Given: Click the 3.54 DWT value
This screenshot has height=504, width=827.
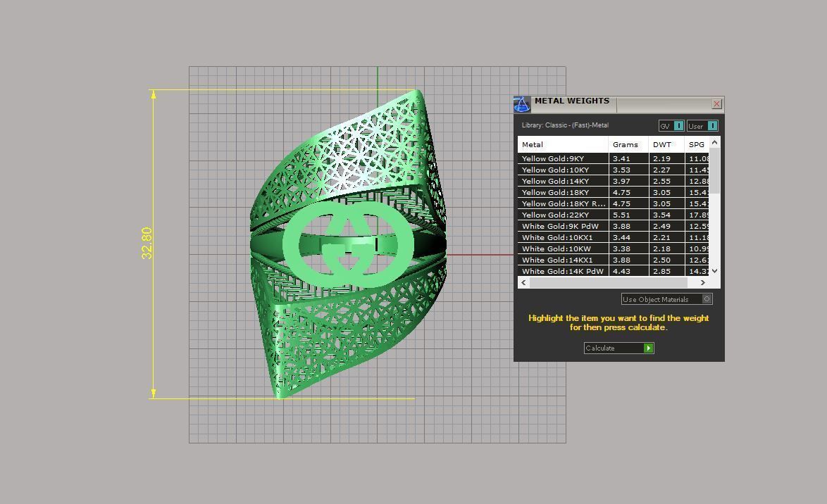Looking at the screenshot, I should [x=661, y=215].
